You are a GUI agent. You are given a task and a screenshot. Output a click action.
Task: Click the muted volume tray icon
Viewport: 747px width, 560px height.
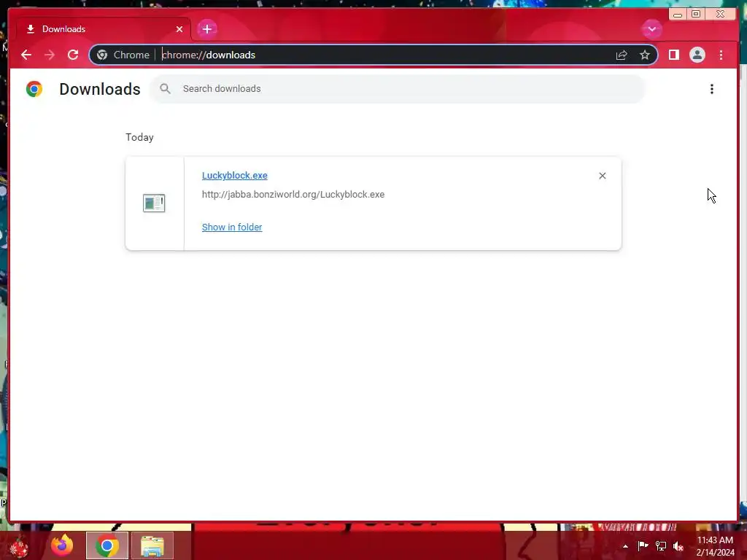point(678,546)
